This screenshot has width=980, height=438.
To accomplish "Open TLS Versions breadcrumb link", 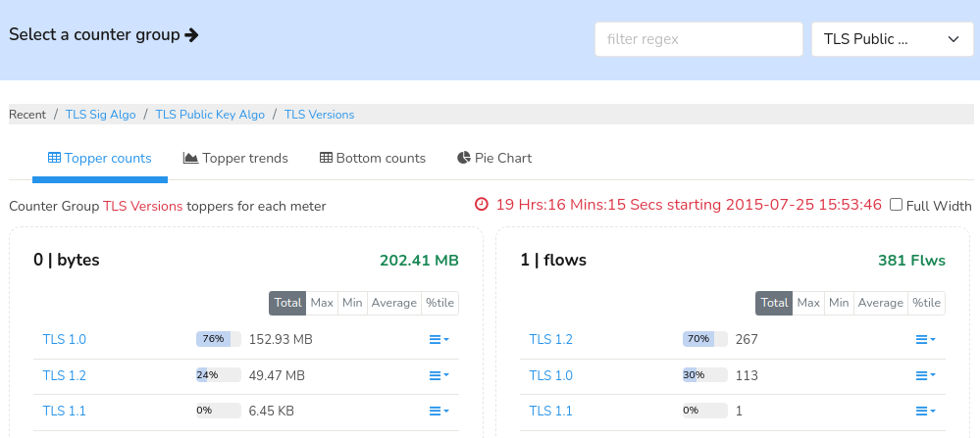I will click(320, 115).
